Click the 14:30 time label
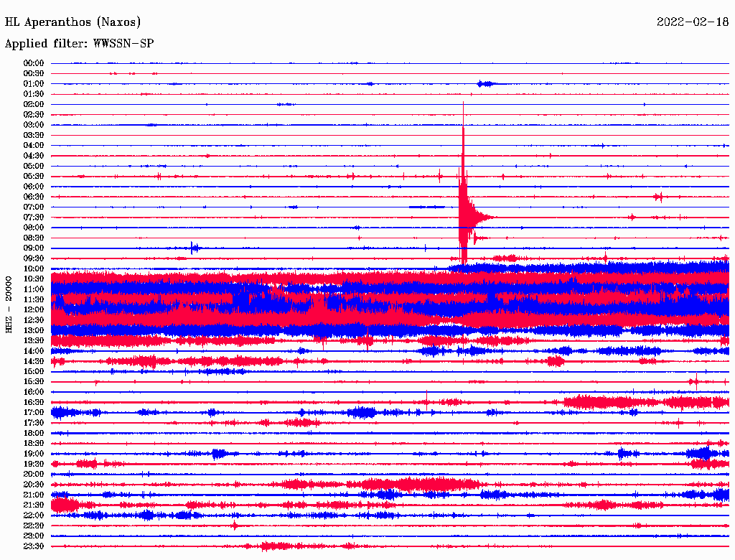 point(34,362)
